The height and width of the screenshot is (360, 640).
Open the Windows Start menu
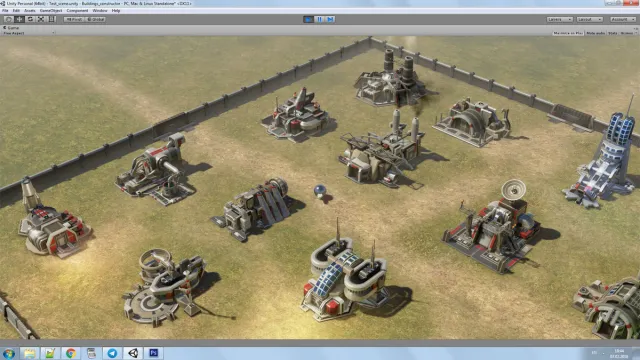(9, 353)
